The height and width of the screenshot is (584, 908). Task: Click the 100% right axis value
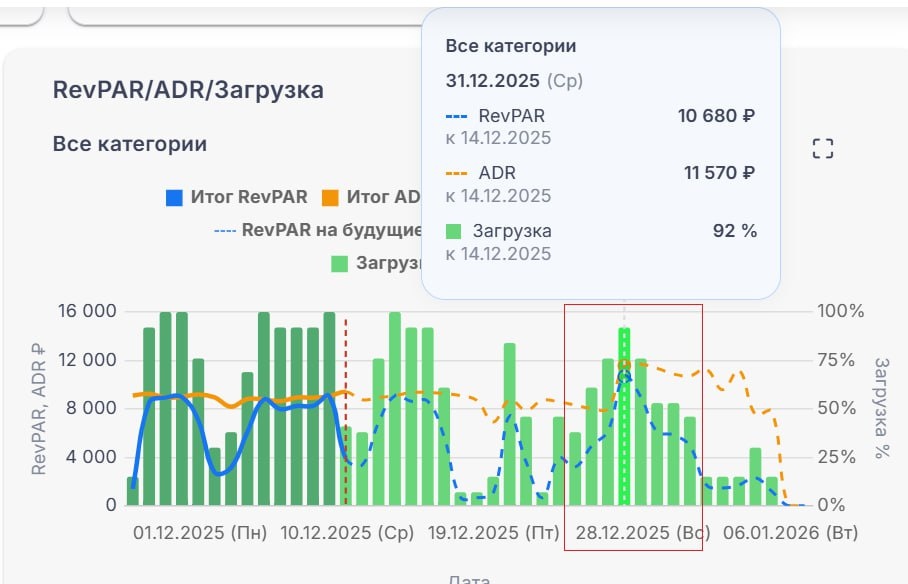click(x=841, y=311)
